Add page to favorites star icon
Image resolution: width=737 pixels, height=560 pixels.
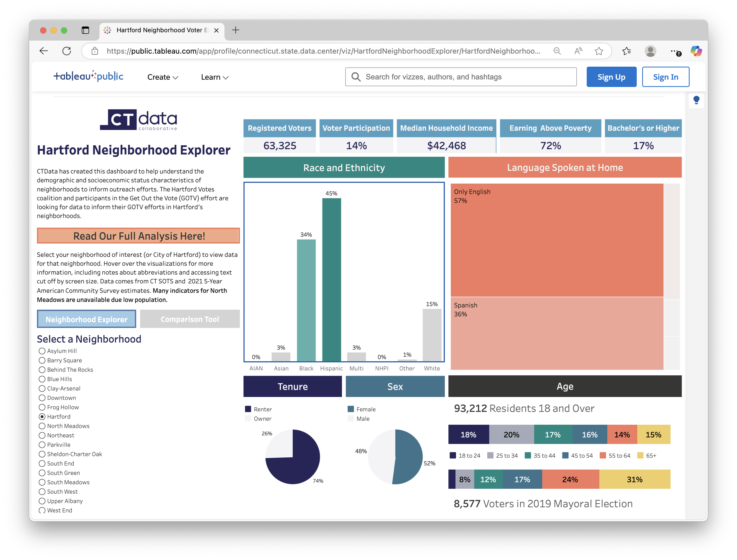599,51
